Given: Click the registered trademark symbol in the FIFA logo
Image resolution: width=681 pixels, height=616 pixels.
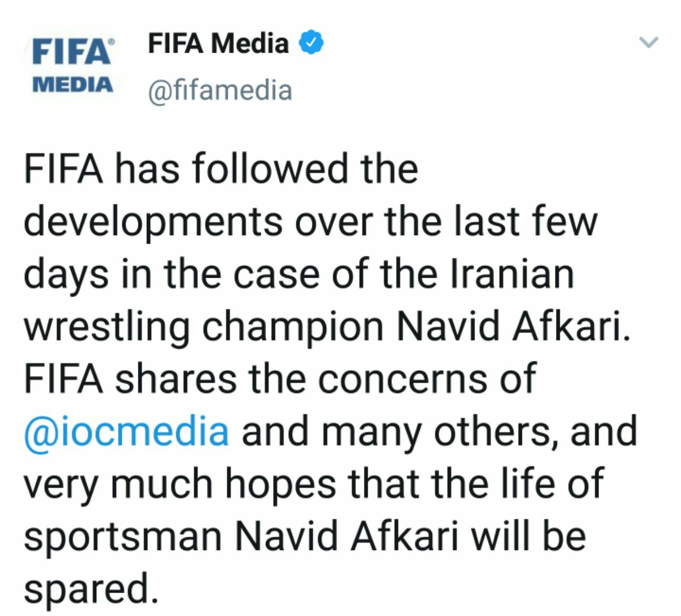Looking at the screenshot, I should pyautogui.click(x=111, y=41).
